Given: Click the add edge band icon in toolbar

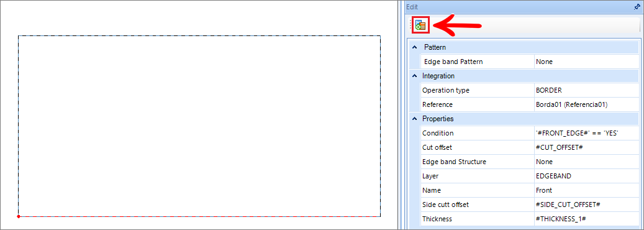Looking at the screenshot, I should click(x=420, y=25).
